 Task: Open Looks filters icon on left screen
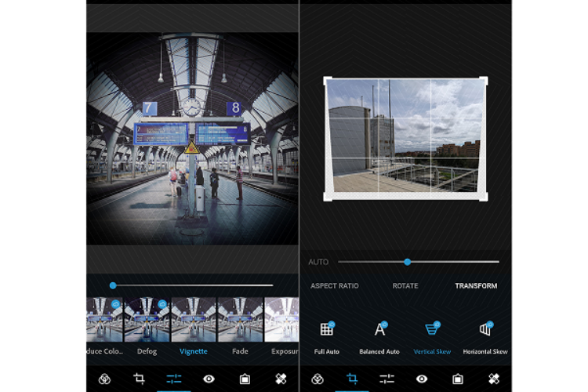coord(104,379)
